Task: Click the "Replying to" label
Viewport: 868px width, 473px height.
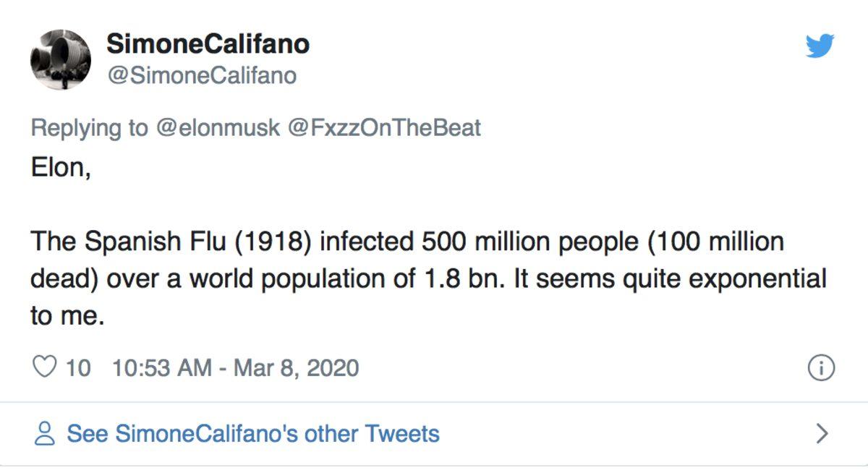Action: point(88,128)
